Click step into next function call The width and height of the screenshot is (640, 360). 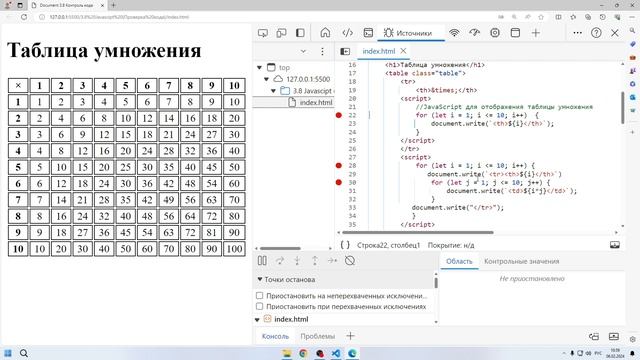coord(297,260)
